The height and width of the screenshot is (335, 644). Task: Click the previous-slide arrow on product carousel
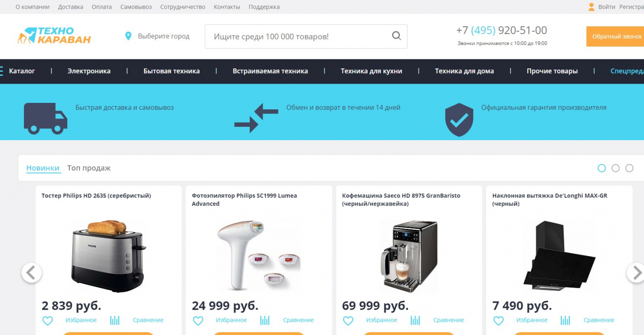[31, 273]
